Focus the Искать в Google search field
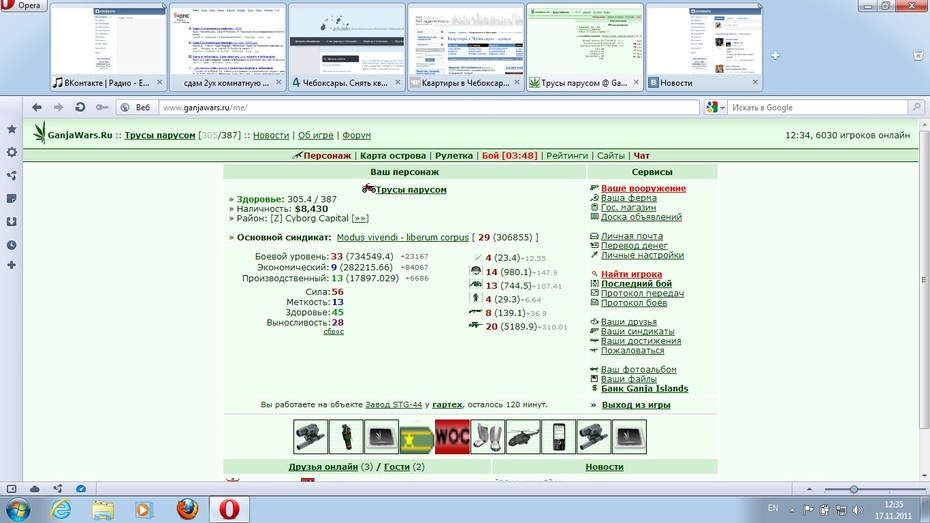The height and width of the screenshot is (523, 930). pos(818,107)
